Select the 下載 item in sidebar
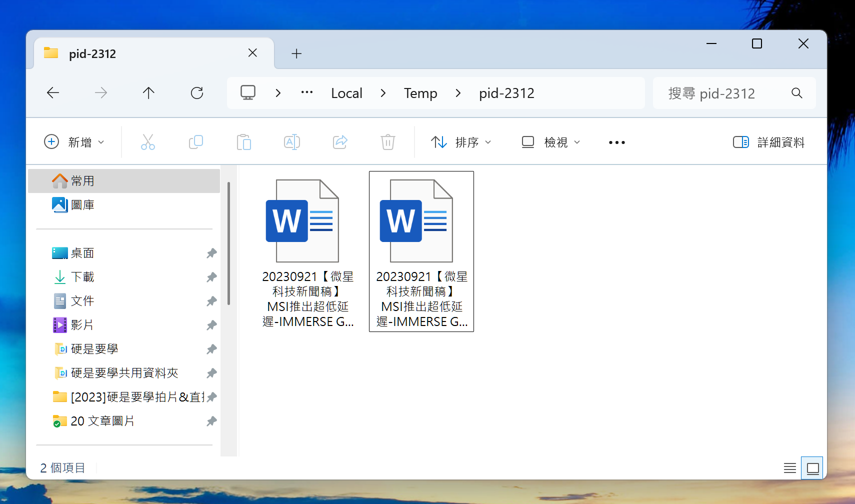The width and height of the screenshot is (855, 504). click(82, 277)
